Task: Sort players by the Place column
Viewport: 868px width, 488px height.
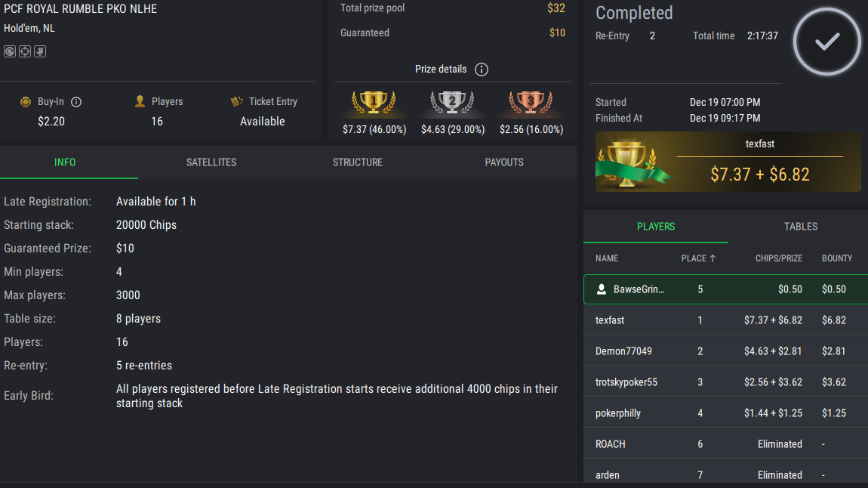Action: click(698, 258)
